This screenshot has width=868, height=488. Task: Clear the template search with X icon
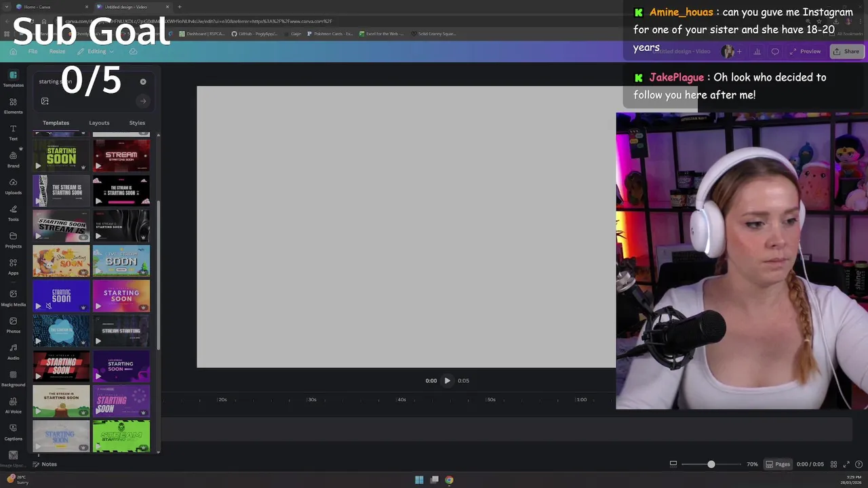tap(143, 81)
